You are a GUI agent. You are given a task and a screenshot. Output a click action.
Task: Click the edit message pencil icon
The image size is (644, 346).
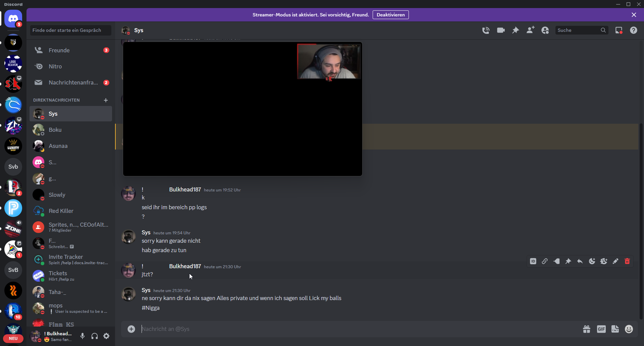615,261
